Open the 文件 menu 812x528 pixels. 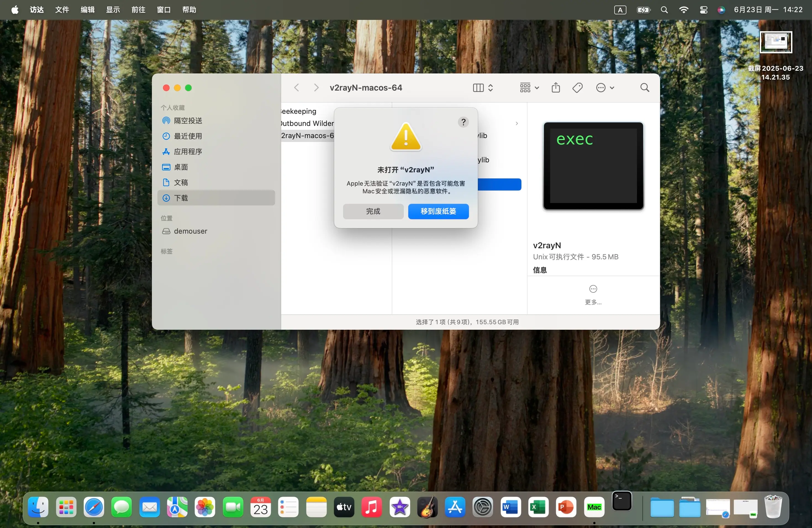point(62,10)
